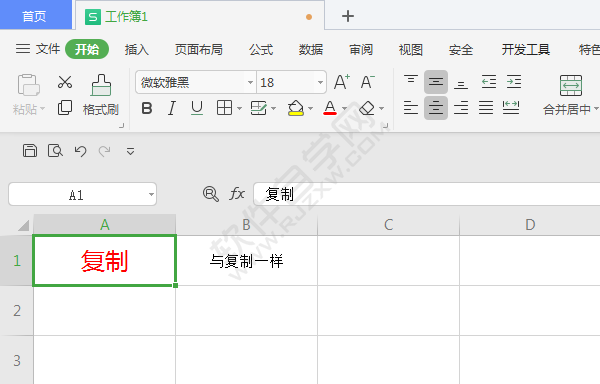Toggle horizontal center alignment
The width and height of the screenshot is (600, 384).
pos(436,108)
